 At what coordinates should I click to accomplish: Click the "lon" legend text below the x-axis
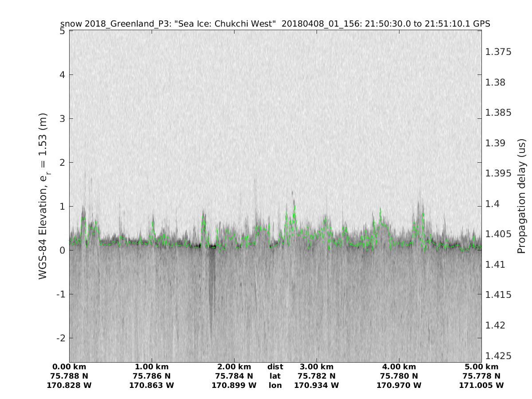275,385
